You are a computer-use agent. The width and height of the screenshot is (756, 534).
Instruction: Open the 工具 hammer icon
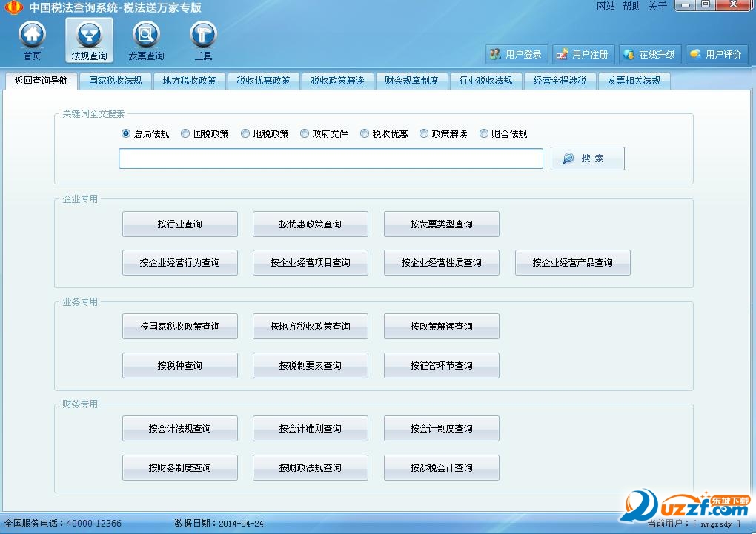[203, 41]
